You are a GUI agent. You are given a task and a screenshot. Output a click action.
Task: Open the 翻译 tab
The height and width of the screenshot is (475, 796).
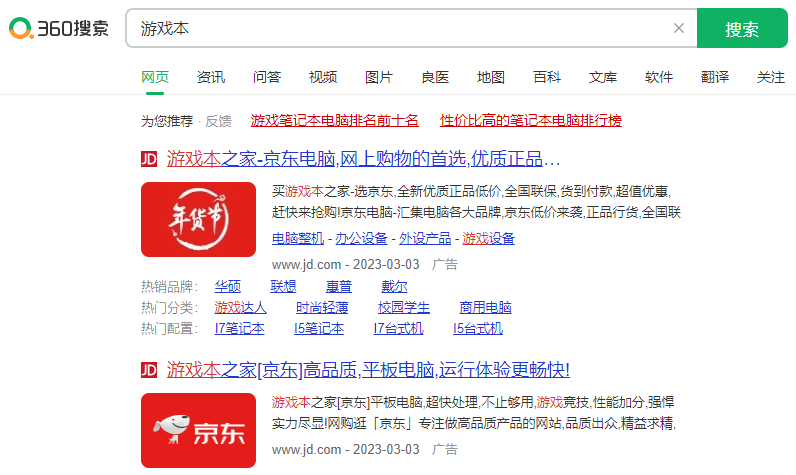click(715, 77)
